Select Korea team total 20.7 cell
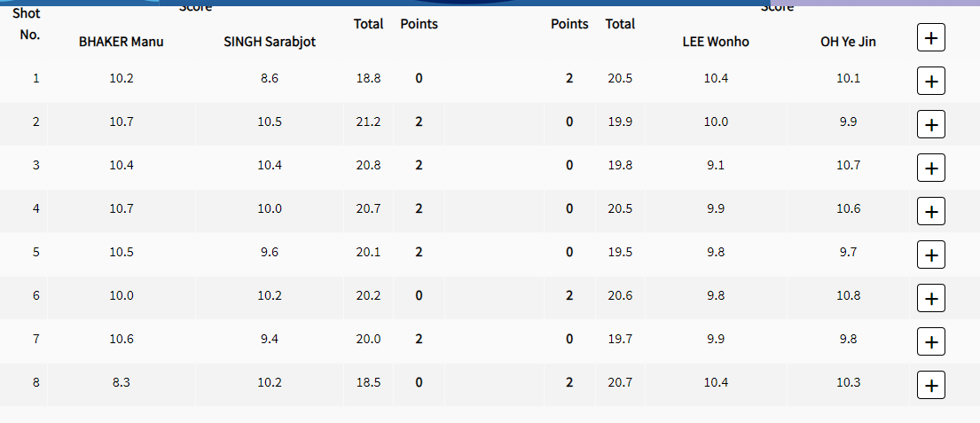 pyautogui.click(x=620, y=381)
